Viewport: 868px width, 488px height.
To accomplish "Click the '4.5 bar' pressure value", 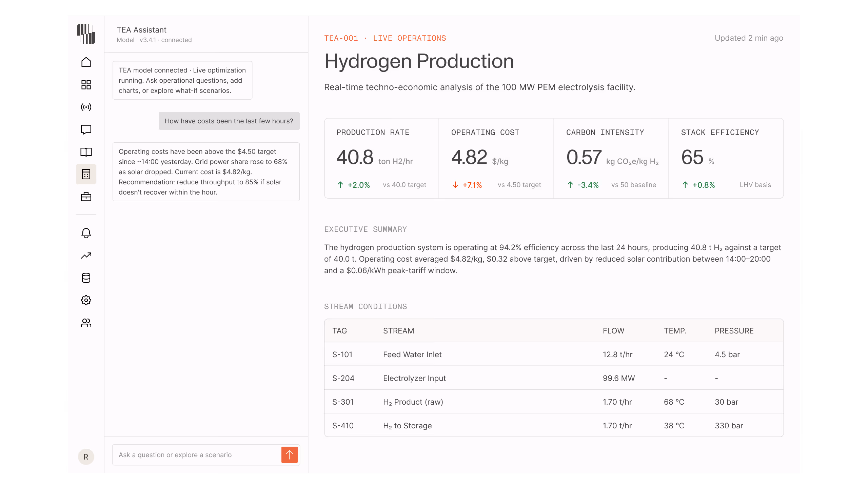I will pos(727,354).
